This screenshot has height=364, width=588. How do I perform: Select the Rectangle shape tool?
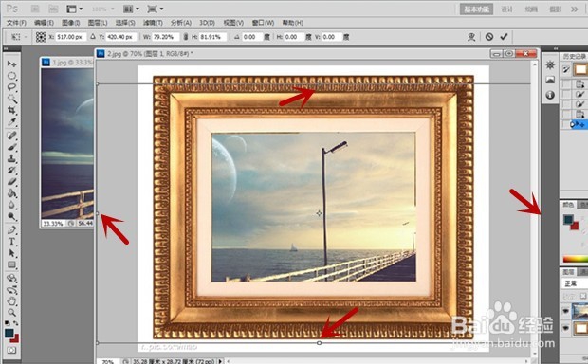tap(11, 264)
